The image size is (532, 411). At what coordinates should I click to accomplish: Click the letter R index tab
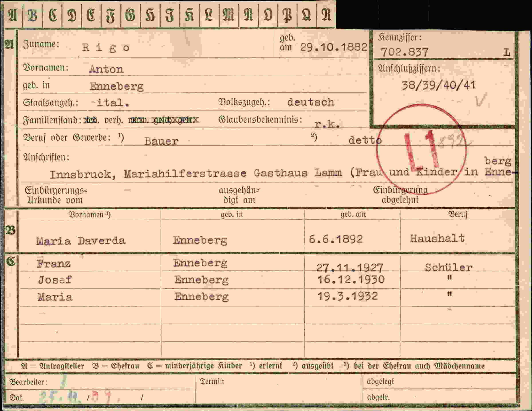point(326,15)
